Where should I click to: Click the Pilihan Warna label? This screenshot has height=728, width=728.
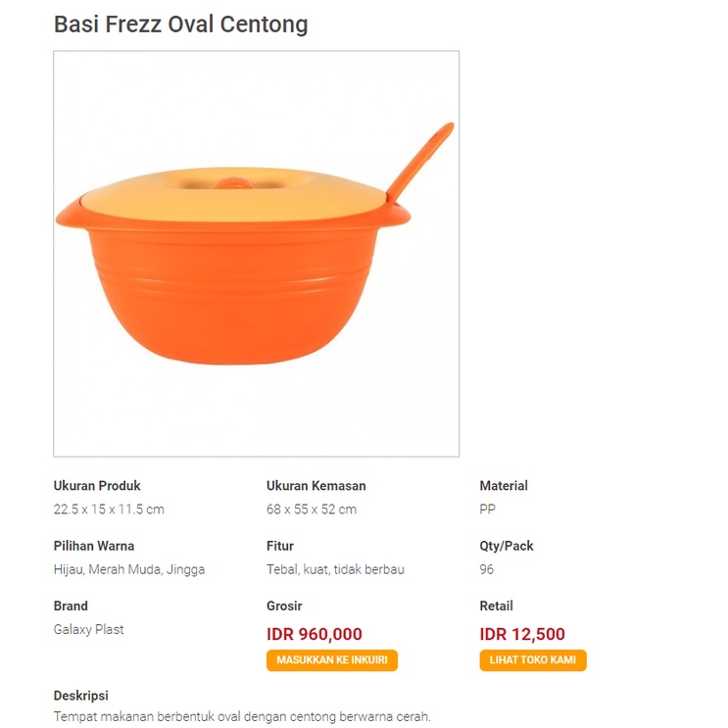coord(94,546)
